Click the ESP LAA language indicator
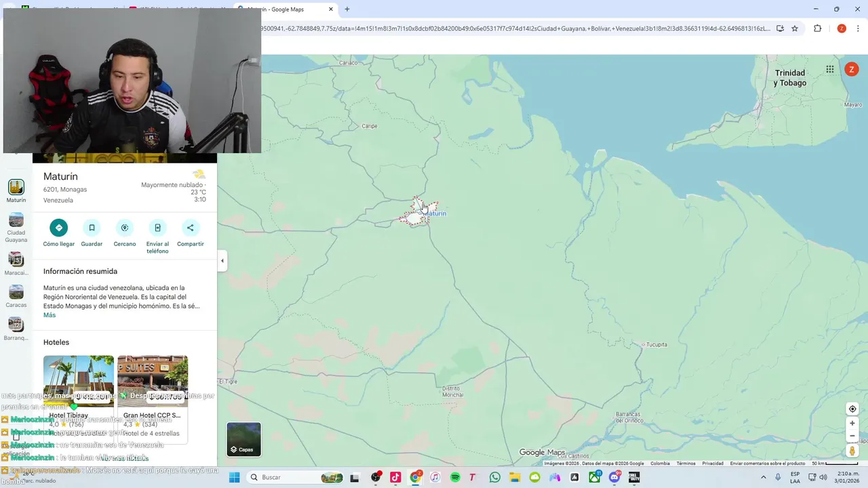 pos(795,477)
